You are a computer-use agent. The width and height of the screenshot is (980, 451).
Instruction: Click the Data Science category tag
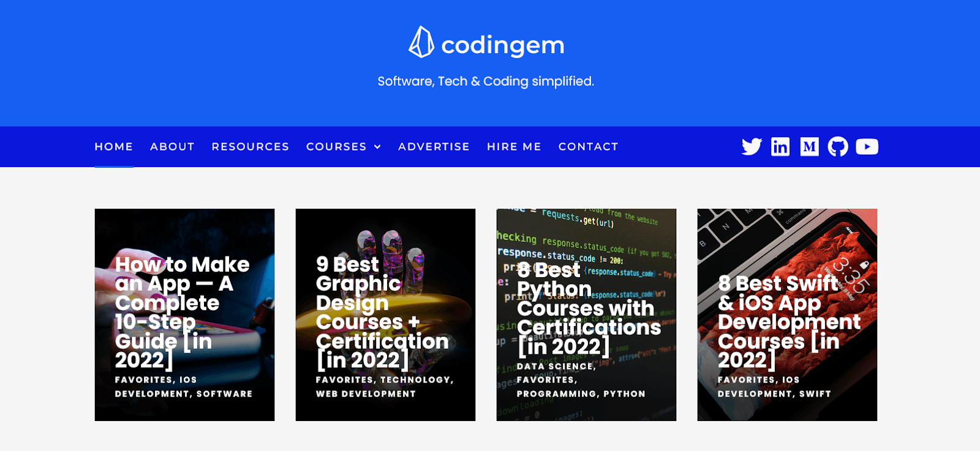tap(555, 367)
